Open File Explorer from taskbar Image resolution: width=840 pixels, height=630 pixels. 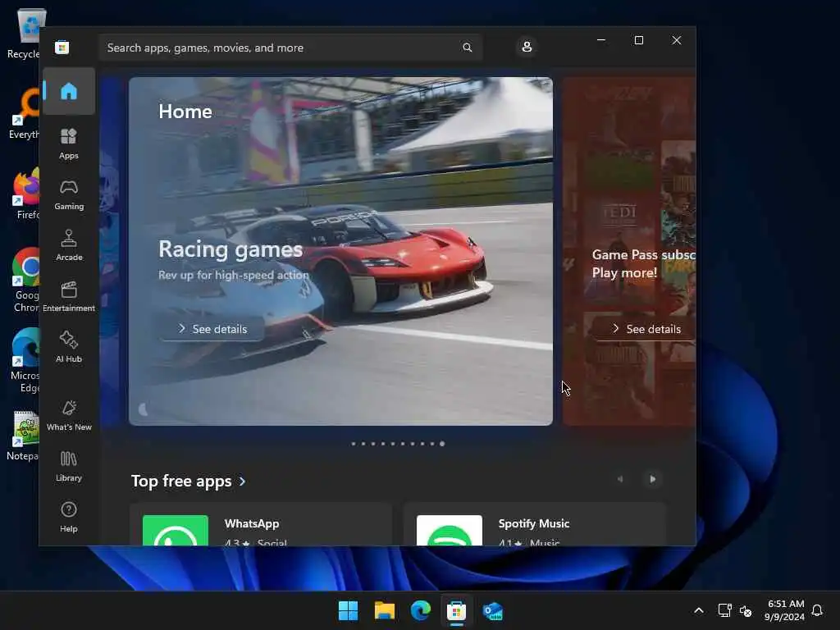[384, 610]
